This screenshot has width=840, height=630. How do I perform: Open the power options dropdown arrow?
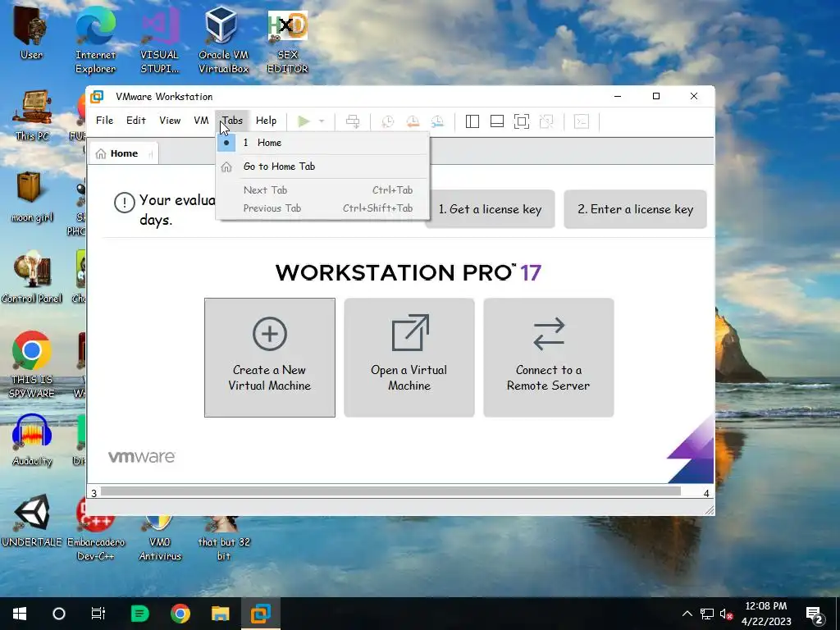pyautogui.click(x=322, y=121)
